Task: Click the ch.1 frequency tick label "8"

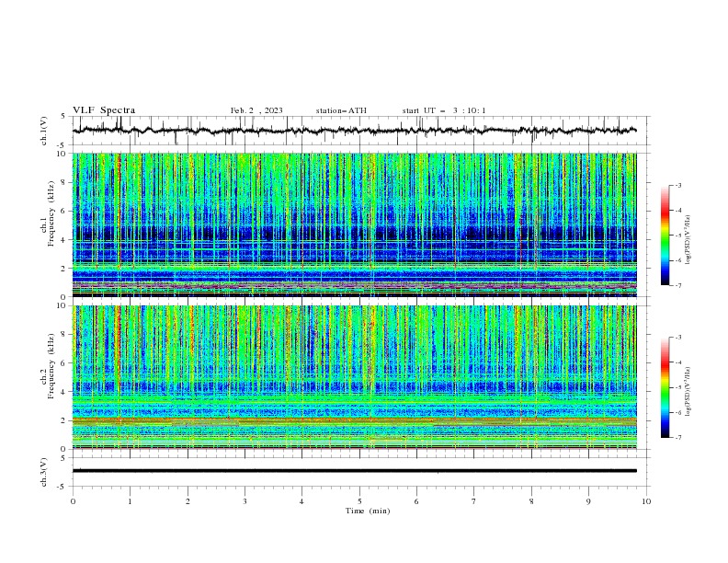Action: click(x=63, y=182)
